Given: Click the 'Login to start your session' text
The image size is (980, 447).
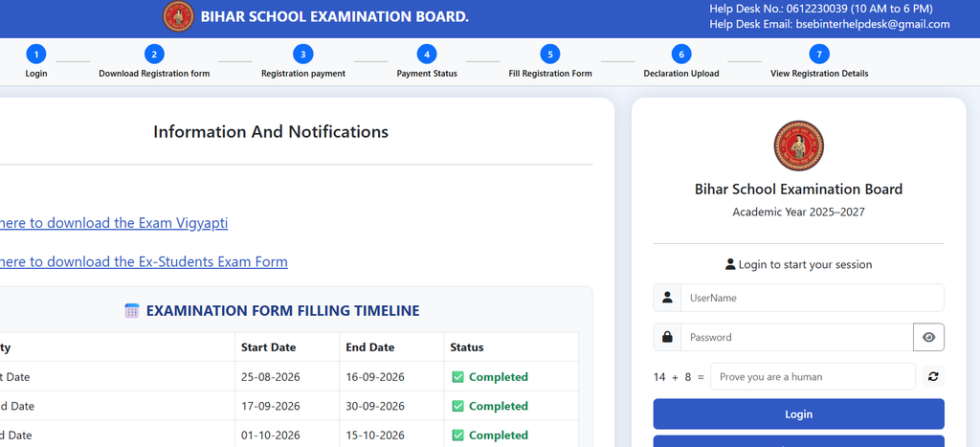Looking at the screenshot, I should (x=805, y=264).
